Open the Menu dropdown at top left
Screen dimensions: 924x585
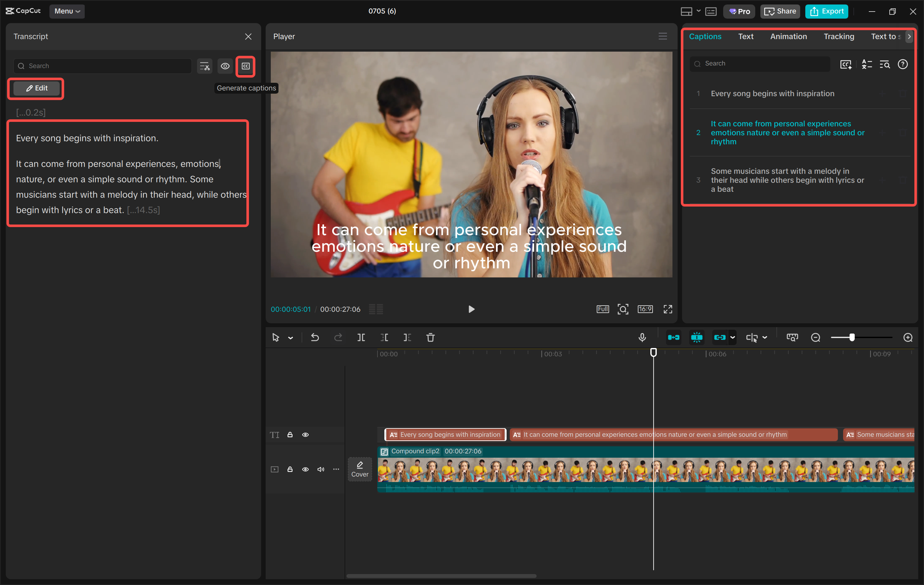(x=67, y=11)
